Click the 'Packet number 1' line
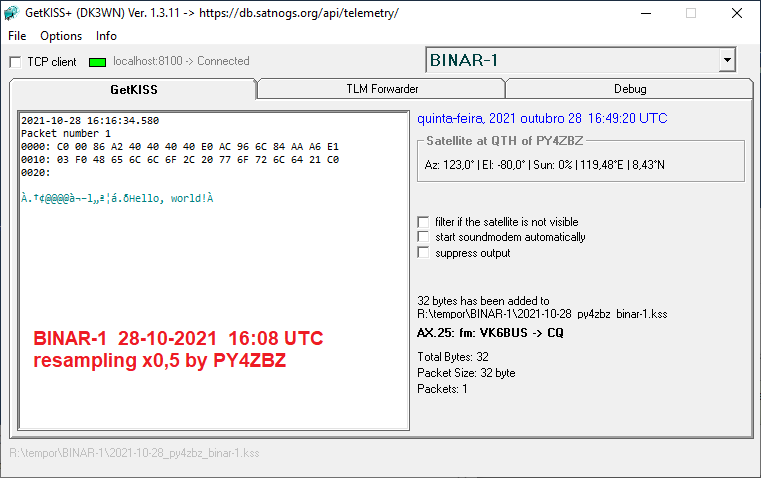Image resolution: width=761 pixels, height=478 pixels. [66, 133]
